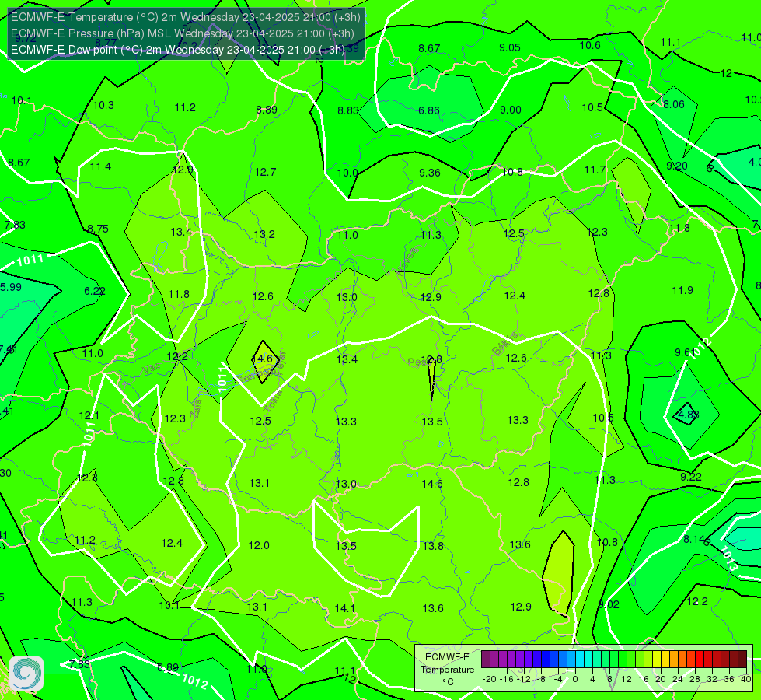The image size is (761, 700).
Task: Click the 9.20 temperature value
Action: [677, 166]
